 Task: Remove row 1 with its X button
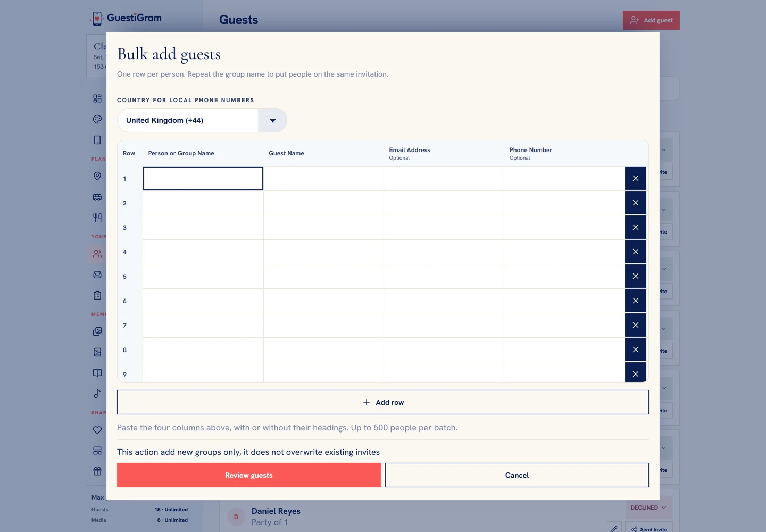pyautogui.click(x=636, y=178)
